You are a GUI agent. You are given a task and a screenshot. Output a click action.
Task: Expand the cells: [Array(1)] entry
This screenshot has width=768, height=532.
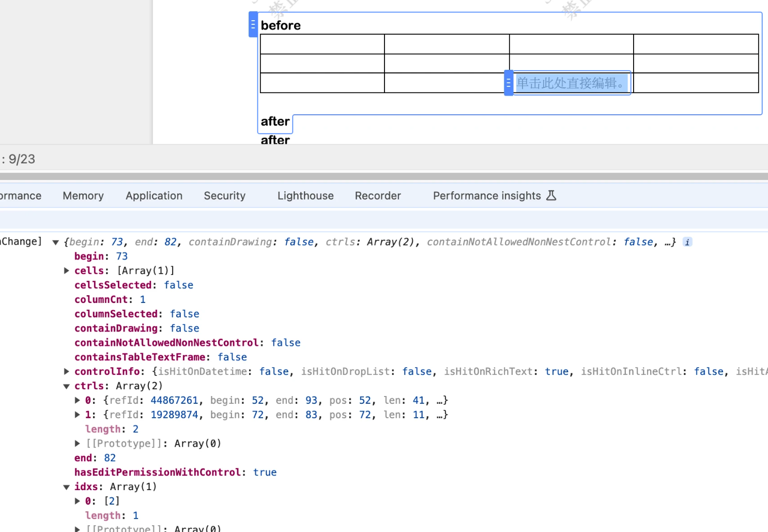point(67,270)
